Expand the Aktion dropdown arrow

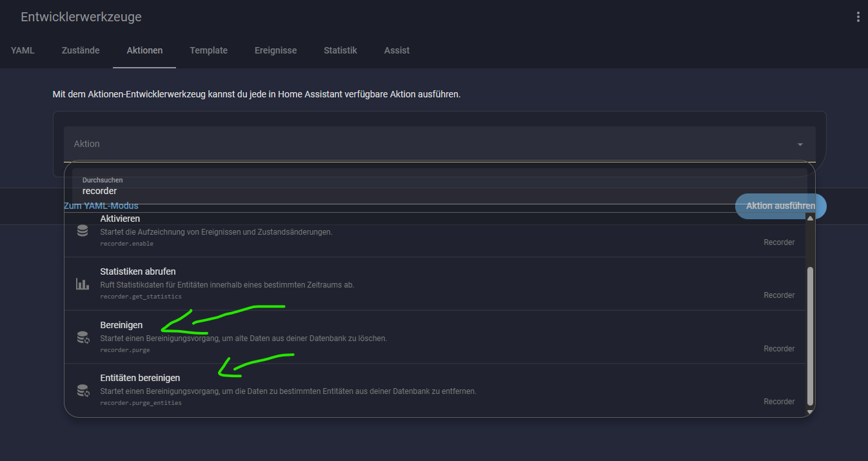click(x=800, y=144)
